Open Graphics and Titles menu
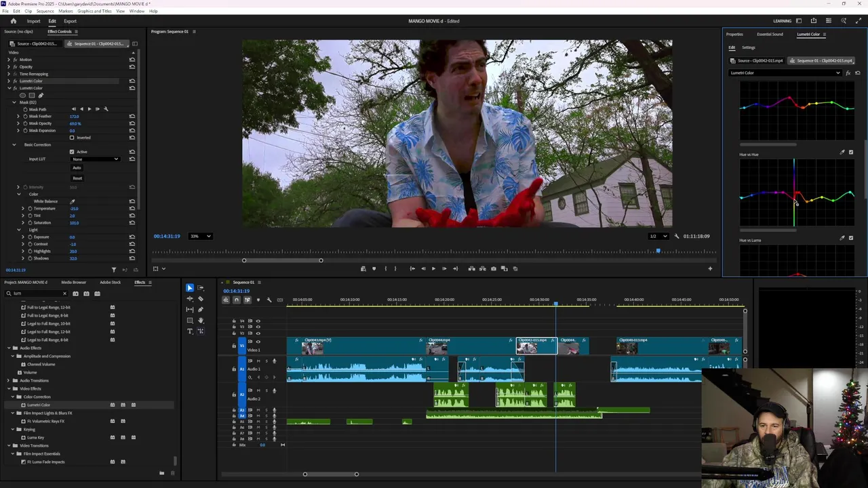Screen dimensions: 868x488 click(95, 11)
